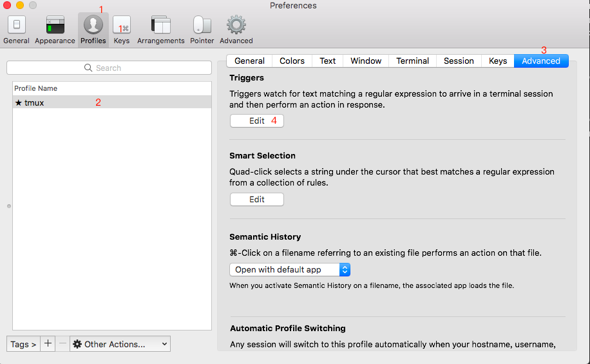Click the plus button to add profile
This screenshot has height=364, width=590.
pos(48,344)
